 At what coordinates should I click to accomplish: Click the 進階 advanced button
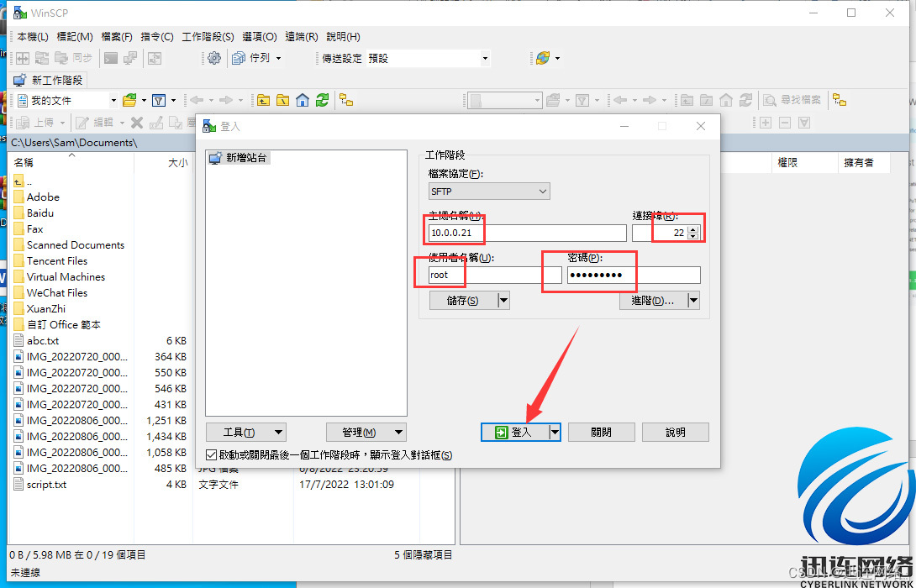pyautogui.click(x=653, y=301)
